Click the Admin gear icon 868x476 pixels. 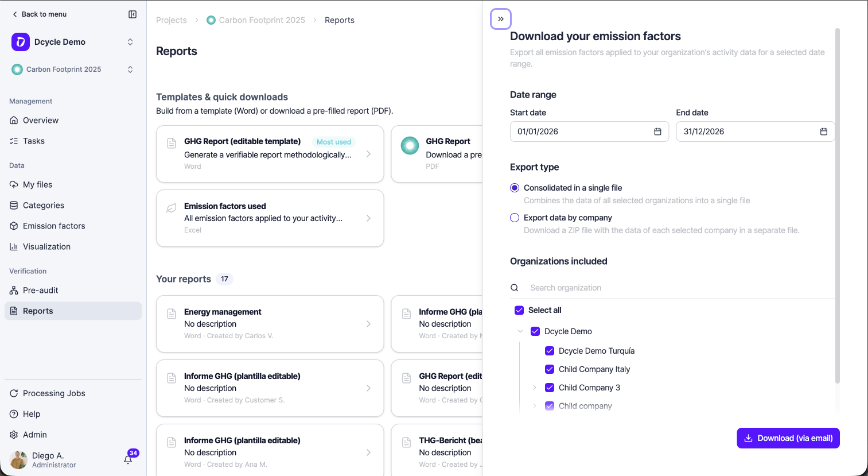point(14,435)
